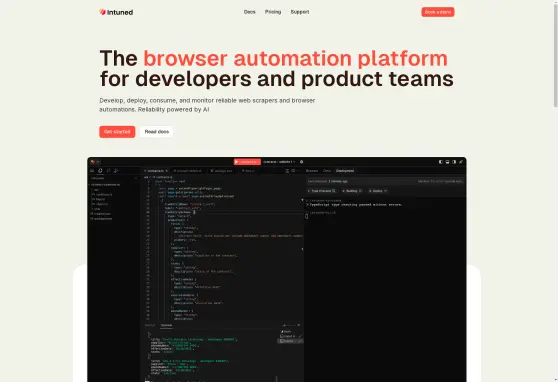Screen dimensions: 558x382
Task: Click the plus new terminal icon
Action: 284,325
